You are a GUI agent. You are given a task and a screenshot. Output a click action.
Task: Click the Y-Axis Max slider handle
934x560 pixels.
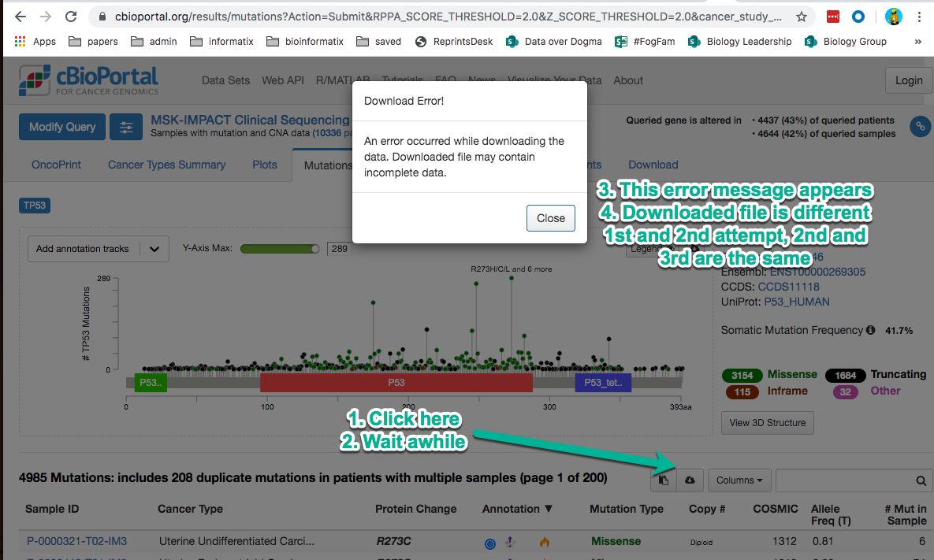pos(315,249)
